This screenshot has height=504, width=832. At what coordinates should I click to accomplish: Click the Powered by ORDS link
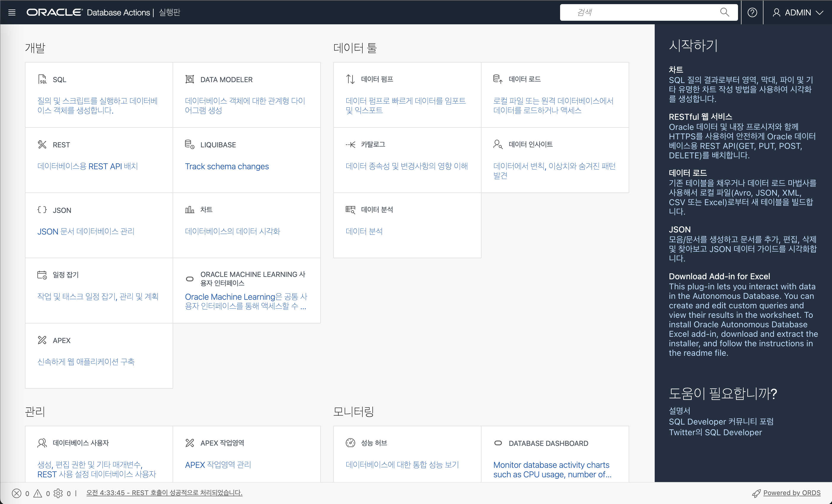(x=792, y=492)
